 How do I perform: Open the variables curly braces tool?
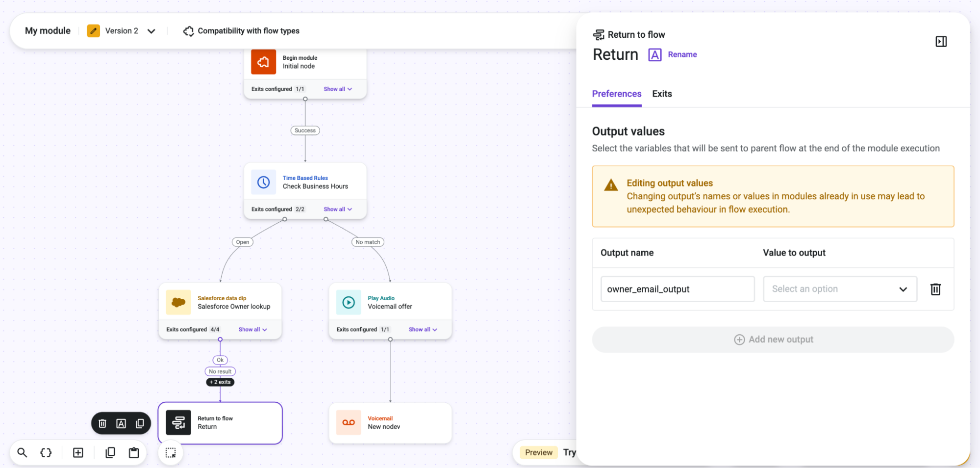click(x=46, y=452)
